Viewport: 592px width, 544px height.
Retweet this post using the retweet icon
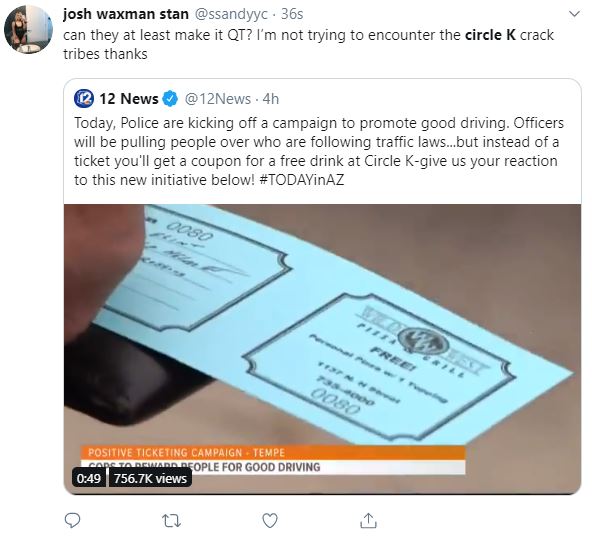point(171,521)
